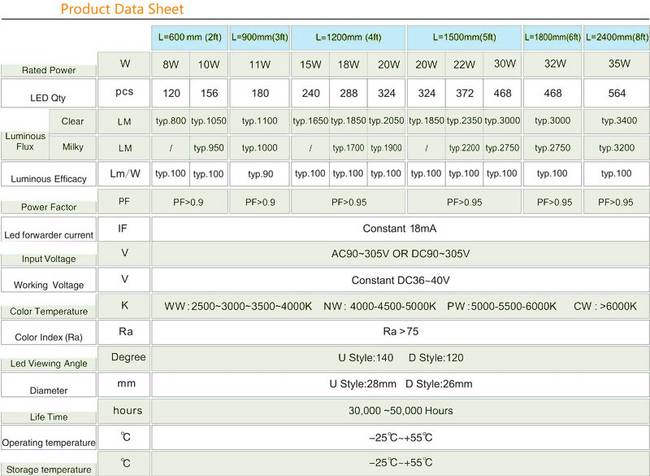Click the '180' LED quantity cell
This screenshot has height=476, width=650.
pos(260,93)
